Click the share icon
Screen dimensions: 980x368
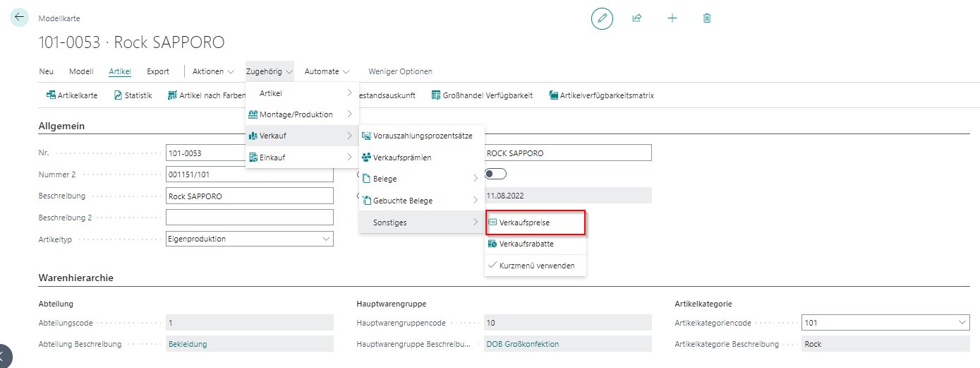tap(637, 18)
